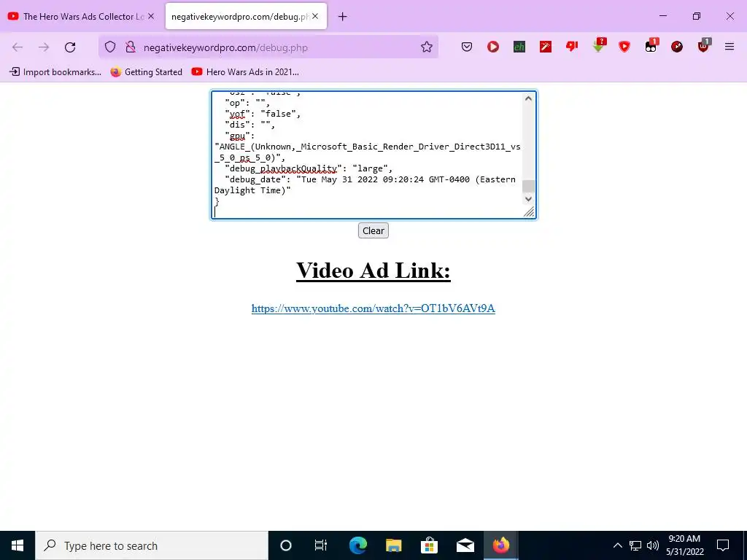747x560 pixels.
Task: Minimize the Firefox window
Action: pos(662,16)
